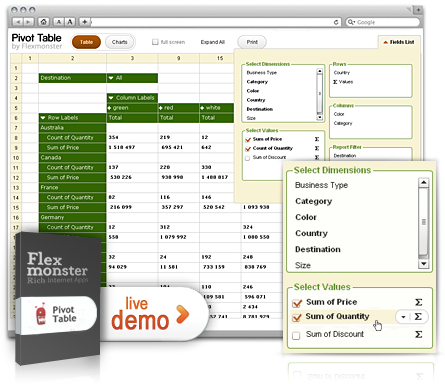Screen dimensions: 445x384
Task: Select Category in enlarged dimensions list
Action: click(x=314, y=201)
